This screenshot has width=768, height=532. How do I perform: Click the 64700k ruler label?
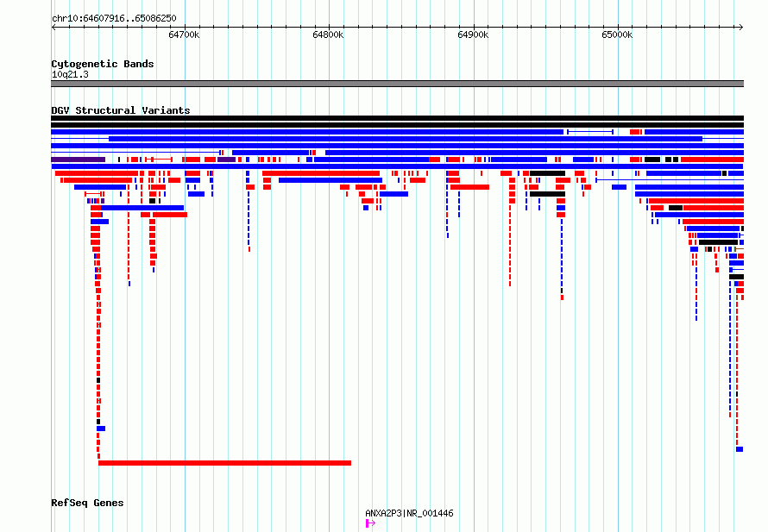pos(184,34)
